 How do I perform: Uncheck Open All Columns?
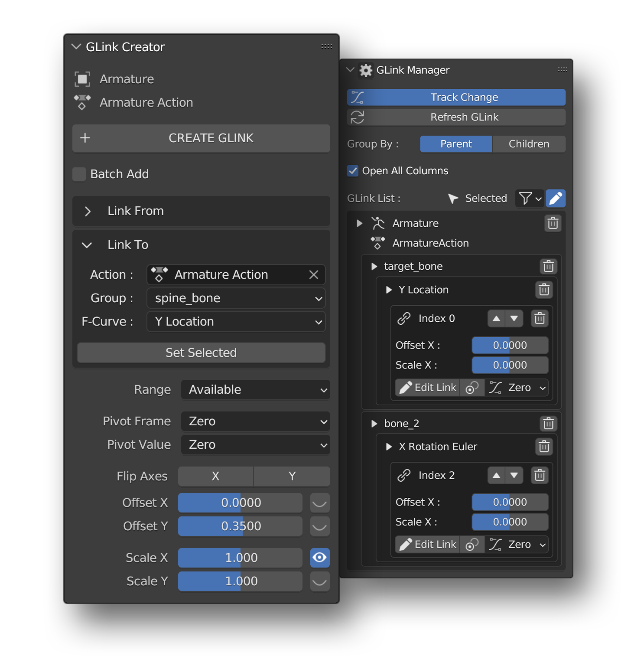pyautogui.click(x=353, y=171)
